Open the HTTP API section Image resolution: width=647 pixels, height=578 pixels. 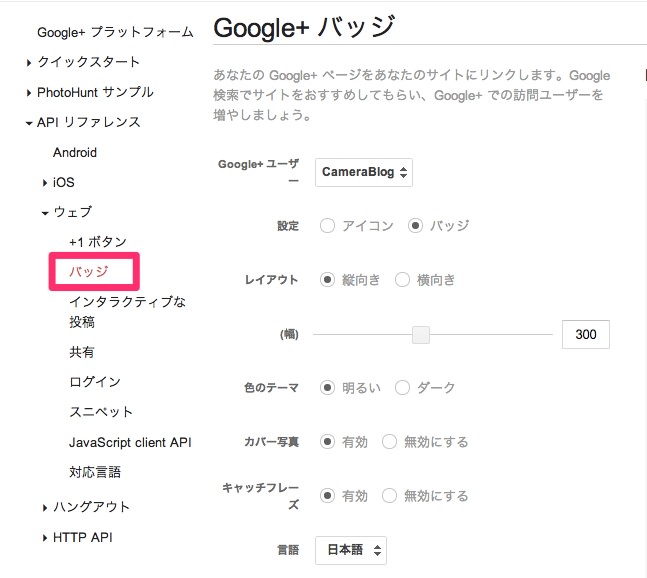pyautogui.click(x=83, y=537)
